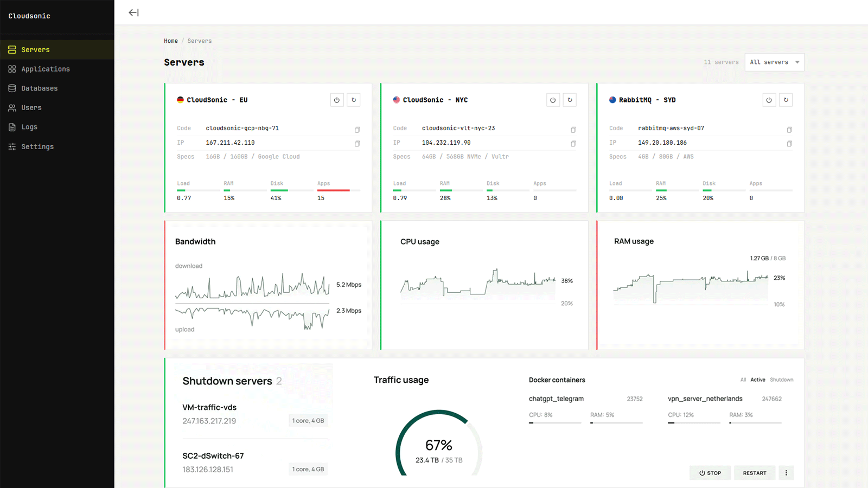Click IP address 247.163.217.219
868x488 pixels.
click(209, 421)
